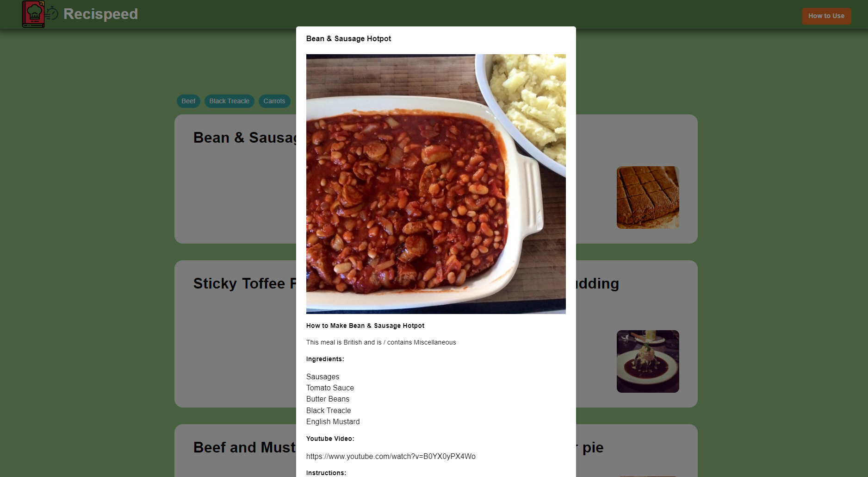Click the Recispeed cookbook logo icon
Viewport: 868px width, 477px height.
pos(33,14)
